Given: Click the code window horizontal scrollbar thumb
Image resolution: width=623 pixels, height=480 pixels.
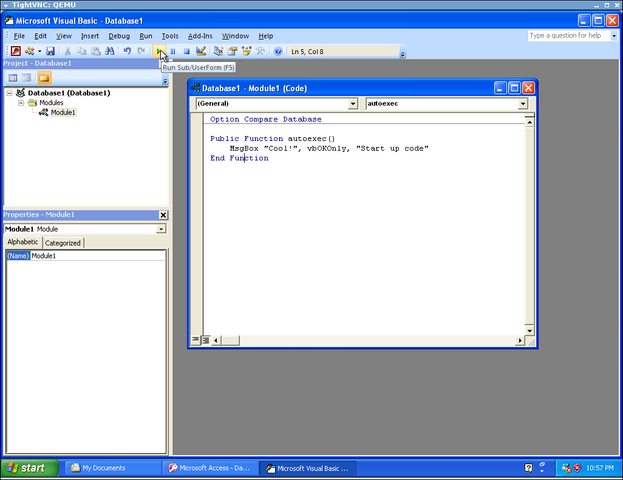Looking at the screenshot, I should pyautogui.click(x=230, y=340).
